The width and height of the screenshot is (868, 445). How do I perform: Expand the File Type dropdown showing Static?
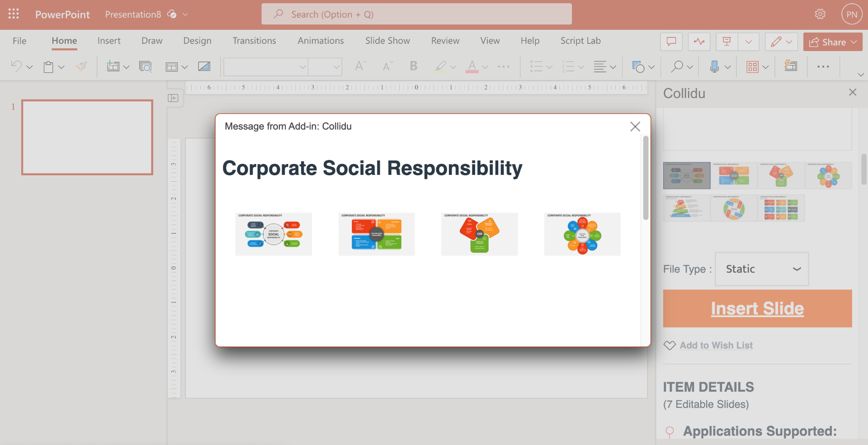[761, 269]
